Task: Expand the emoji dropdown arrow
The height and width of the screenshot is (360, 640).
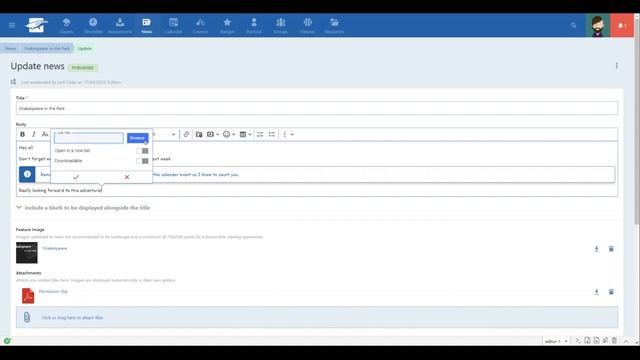Action: pyautogui.click(x=233, y=134)
